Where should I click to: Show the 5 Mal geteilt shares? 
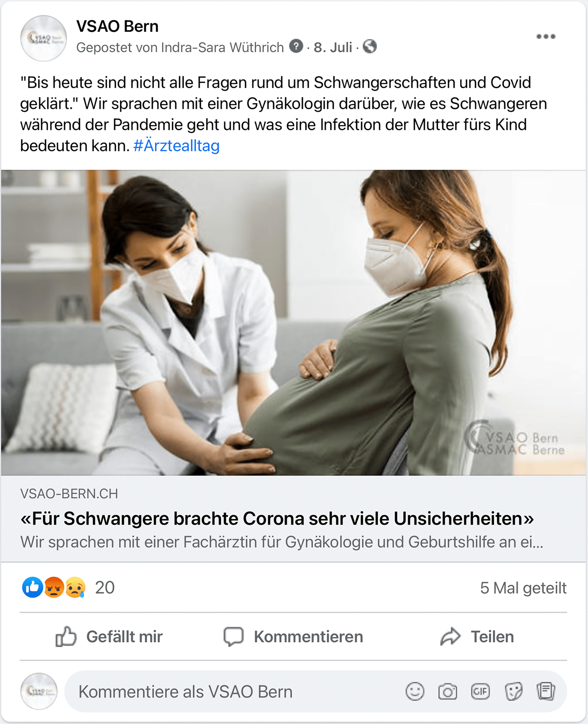(x=523, y=588)
